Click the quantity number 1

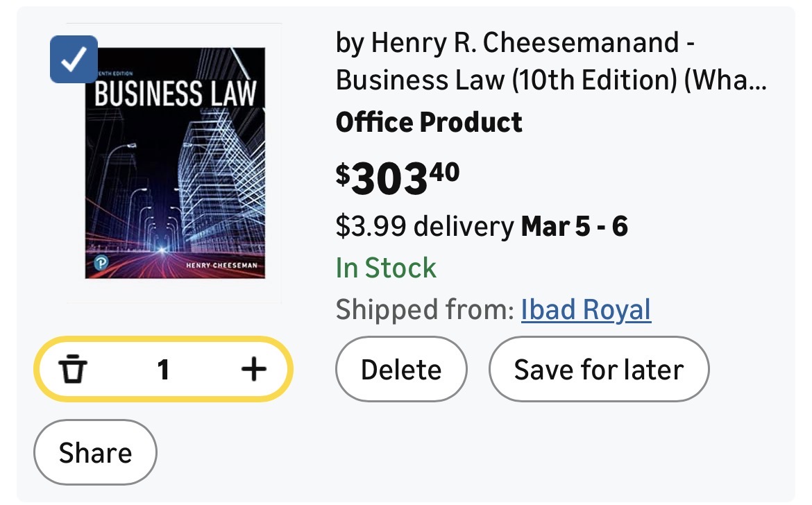pos(163,370)
